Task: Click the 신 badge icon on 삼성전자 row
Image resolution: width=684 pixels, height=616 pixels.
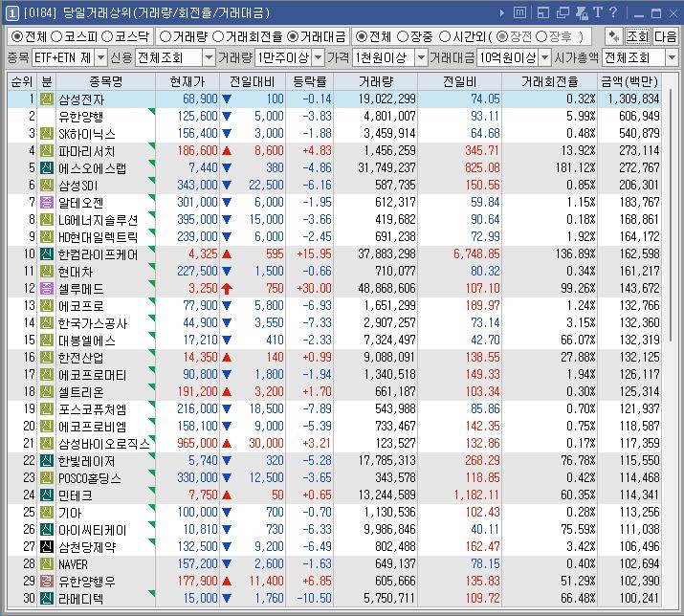Action: point(47,99)
